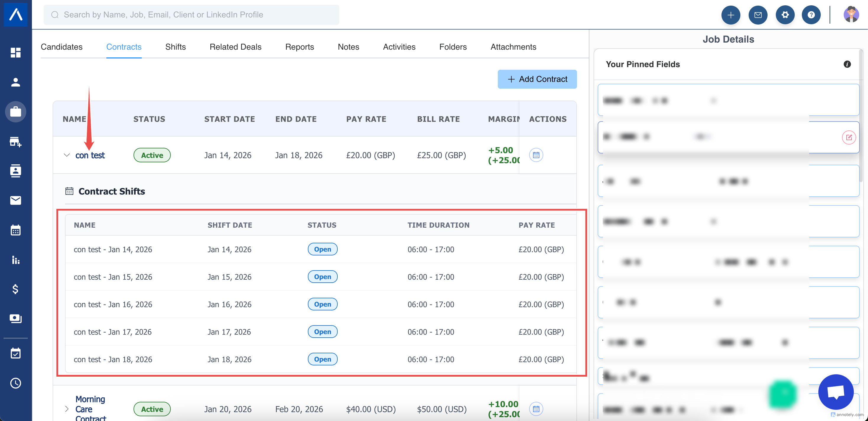Click the plus quick-add button in header
Image resolution: width=868 pixels, height=421 pixels.
pyautogui.click(x=731, y=15)
